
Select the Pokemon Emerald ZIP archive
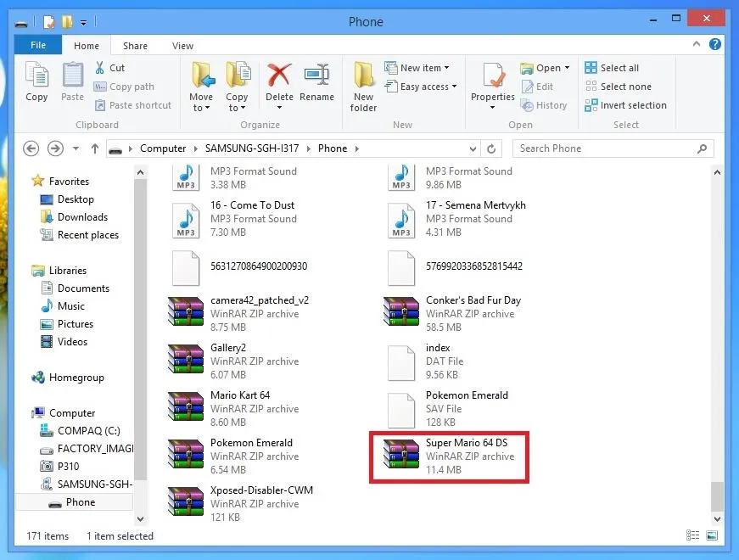(x=234, y=456)
